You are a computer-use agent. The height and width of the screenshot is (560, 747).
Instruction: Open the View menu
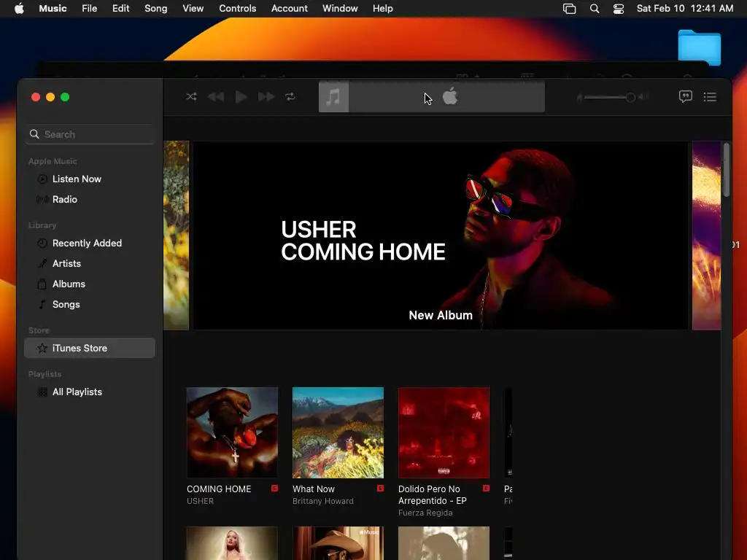tap(193, 9)
